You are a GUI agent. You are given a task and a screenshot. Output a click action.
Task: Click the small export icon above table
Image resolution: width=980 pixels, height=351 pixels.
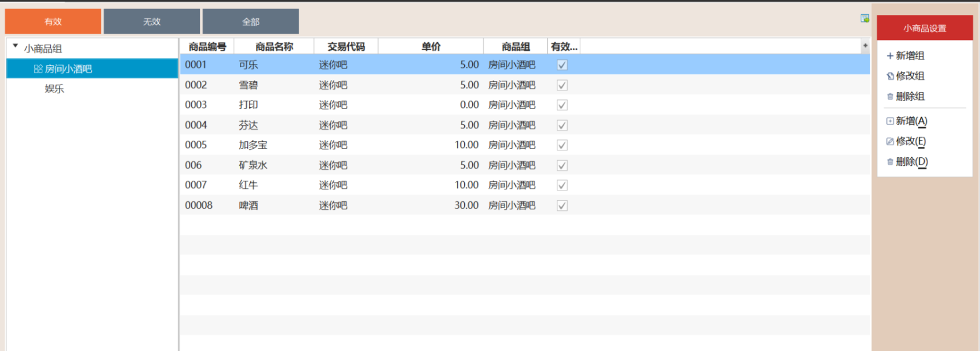(865, 19)
